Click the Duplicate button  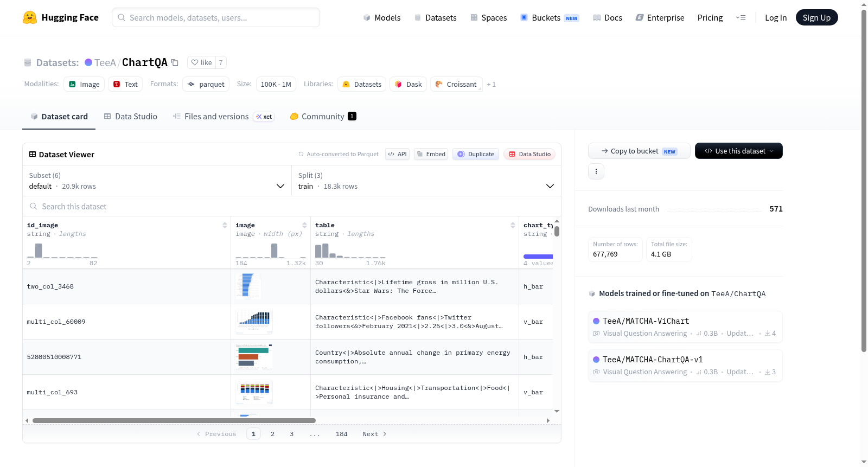[x=476, y=154]
